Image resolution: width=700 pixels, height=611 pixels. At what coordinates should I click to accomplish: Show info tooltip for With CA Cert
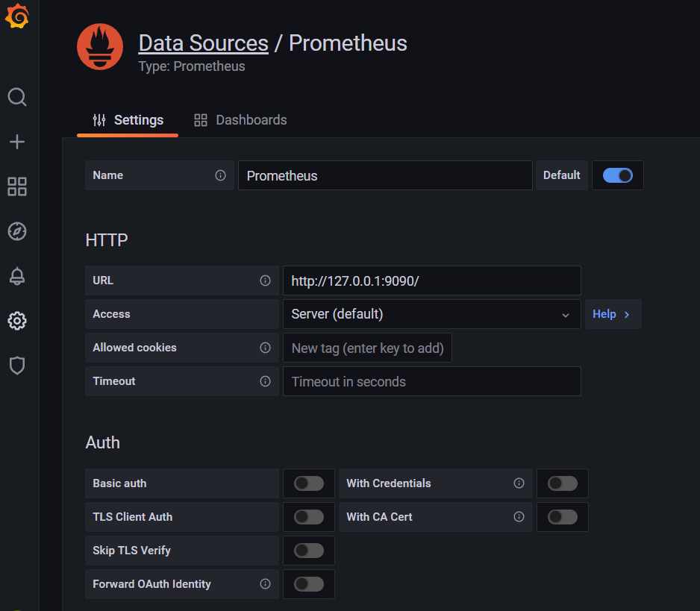[519, 516]
